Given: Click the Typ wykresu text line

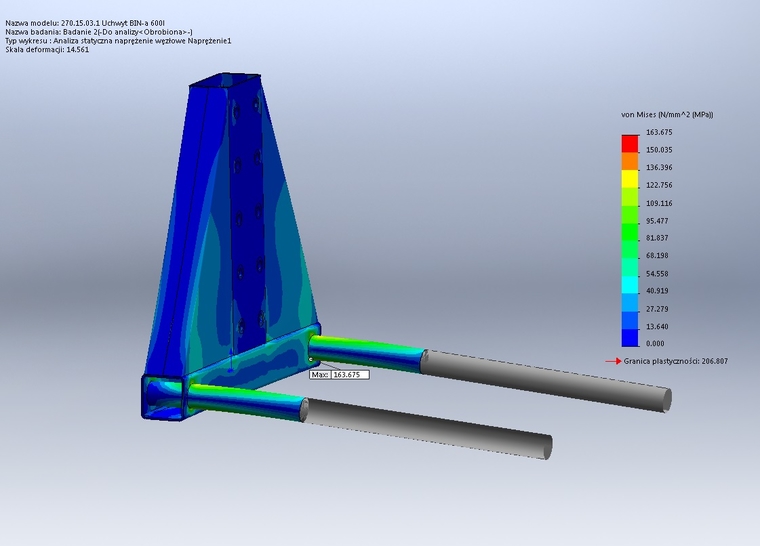Looking at the screenshot, I should (118, 41).
